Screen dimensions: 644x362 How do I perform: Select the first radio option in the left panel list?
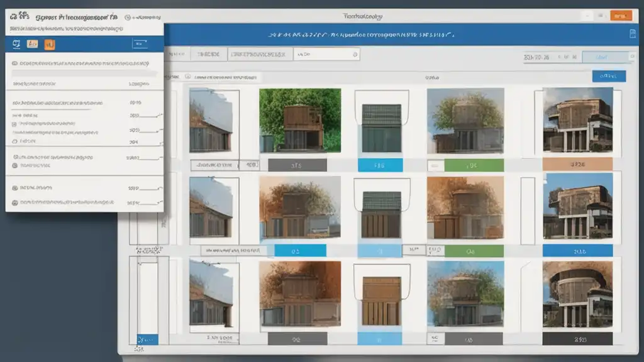point(14,63)
